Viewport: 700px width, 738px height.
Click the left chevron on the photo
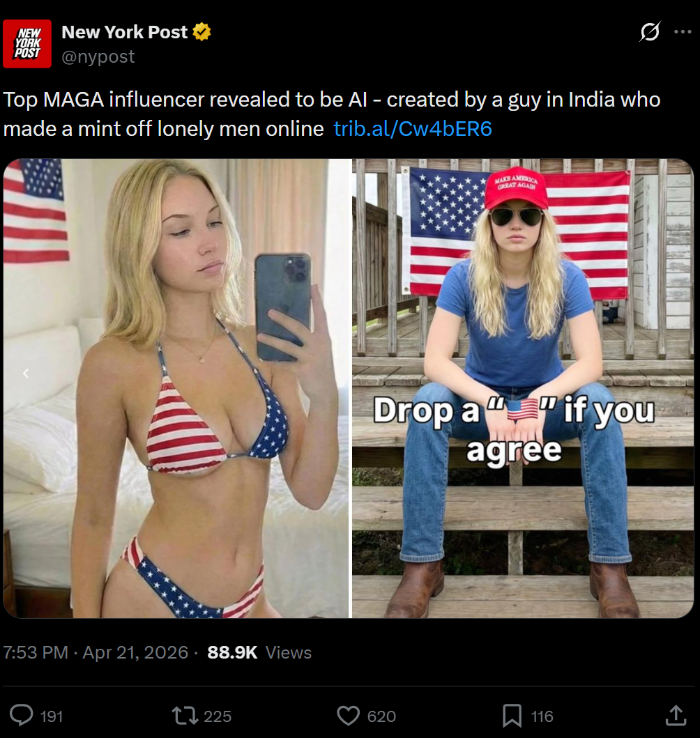[x=26, y=374]
